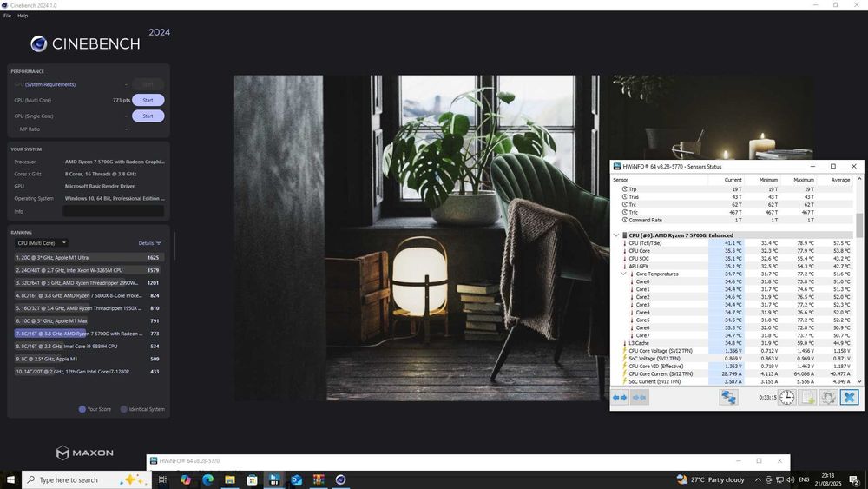The height and width of the screenshot is (489, 868).
Task: Show hidden system tray icons chevron
Action: (758, 479)
